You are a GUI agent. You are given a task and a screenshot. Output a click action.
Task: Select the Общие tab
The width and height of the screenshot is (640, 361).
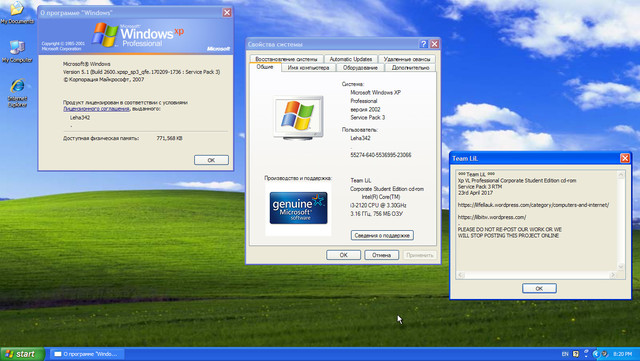coord(265,67)
